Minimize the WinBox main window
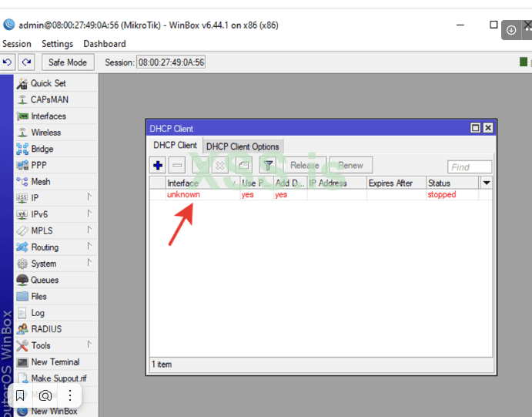Screen dimensions: 532x417 pos(460,25)
